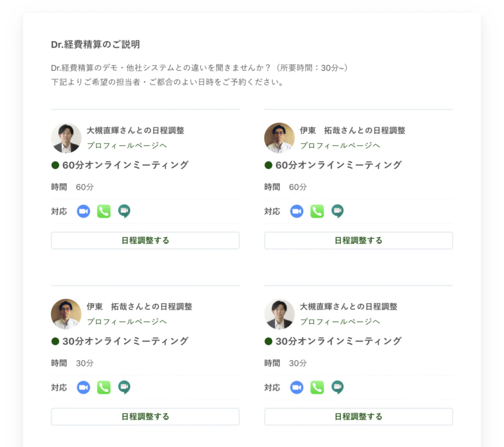The width and height of the screenshot is (504, 447).
Task: Click Zoom icon in 大槻直輝 60分 meeting card
Action: 84,212
